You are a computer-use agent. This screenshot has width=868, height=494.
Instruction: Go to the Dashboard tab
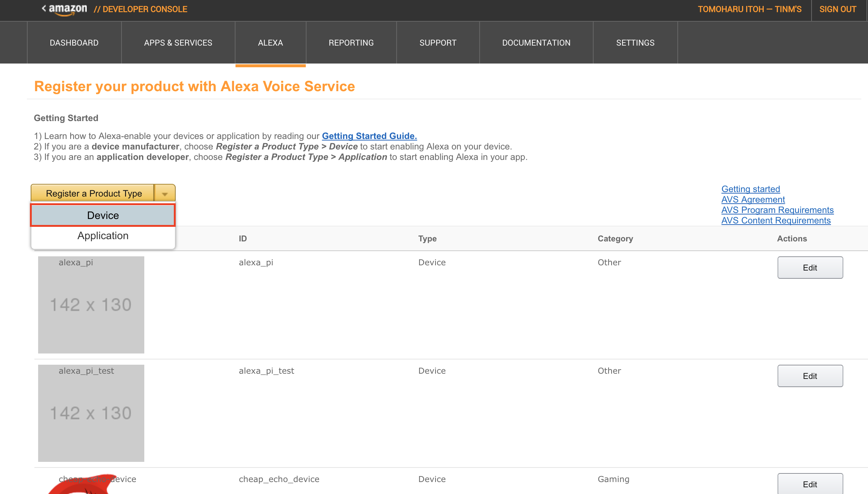click(x=74, y=43)
